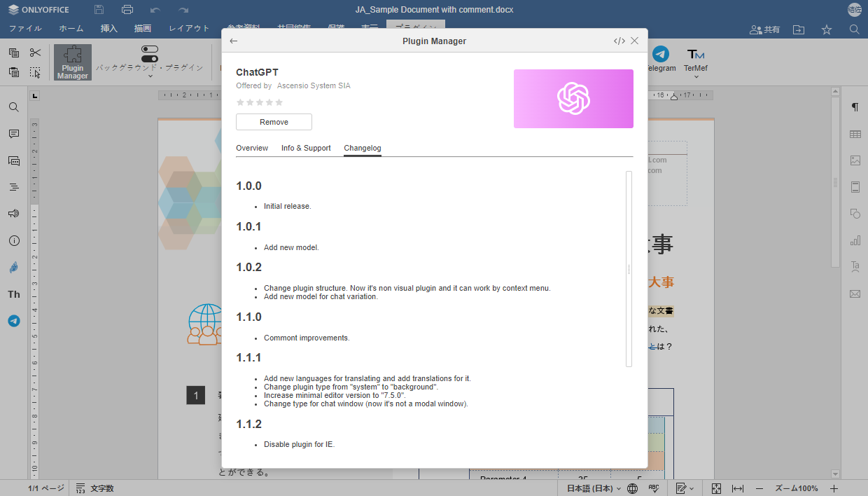This screenshot has width=868, height=496.
Task: Toggle the background plugins switch
Action: [150, 54]
